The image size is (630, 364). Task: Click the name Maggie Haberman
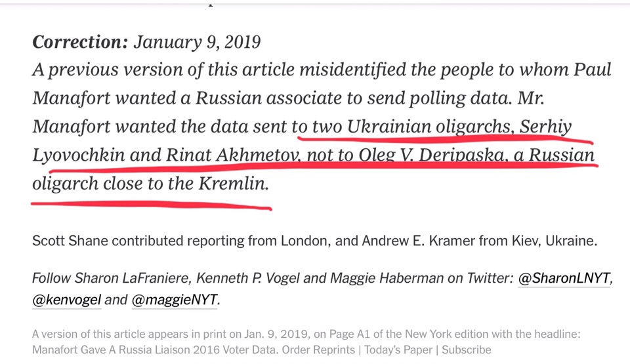click(387, 278)
